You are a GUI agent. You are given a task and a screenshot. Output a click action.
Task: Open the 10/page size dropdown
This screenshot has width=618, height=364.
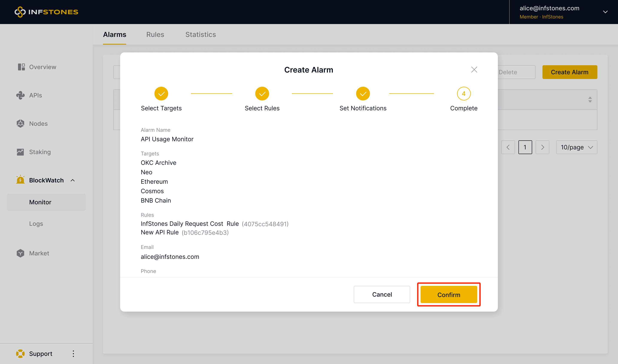click(x=576, y=147)
